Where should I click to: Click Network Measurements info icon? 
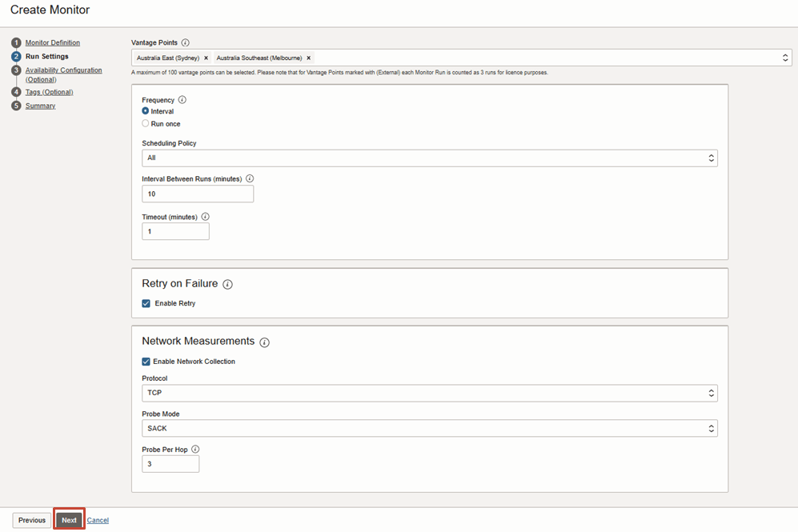click(x=264, y=342)
